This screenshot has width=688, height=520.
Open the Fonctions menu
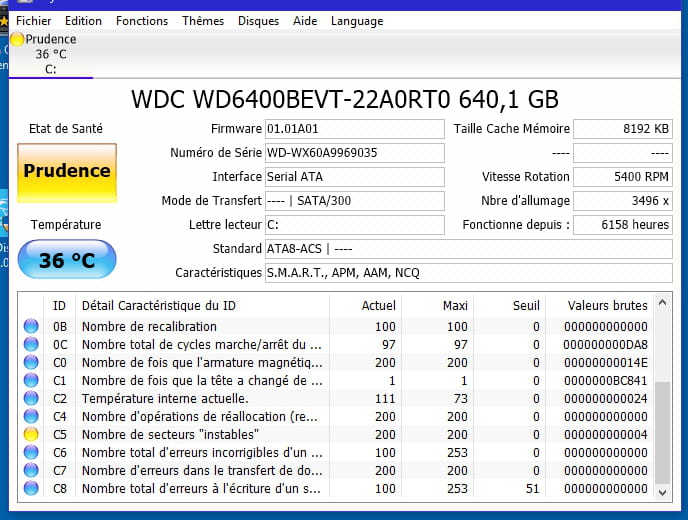click(142, 21)
